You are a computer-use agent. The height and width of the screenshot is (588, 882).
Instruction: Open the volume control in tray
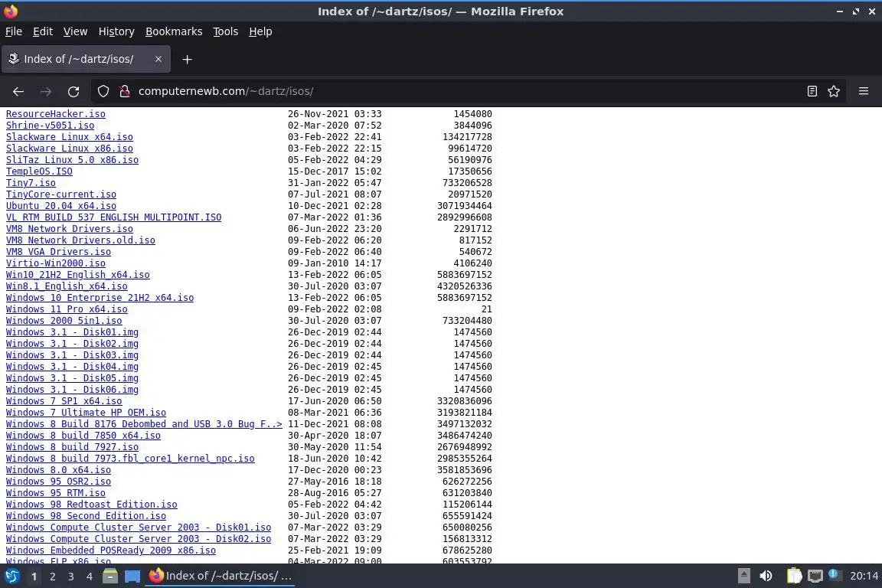click(x=766, y=576)
